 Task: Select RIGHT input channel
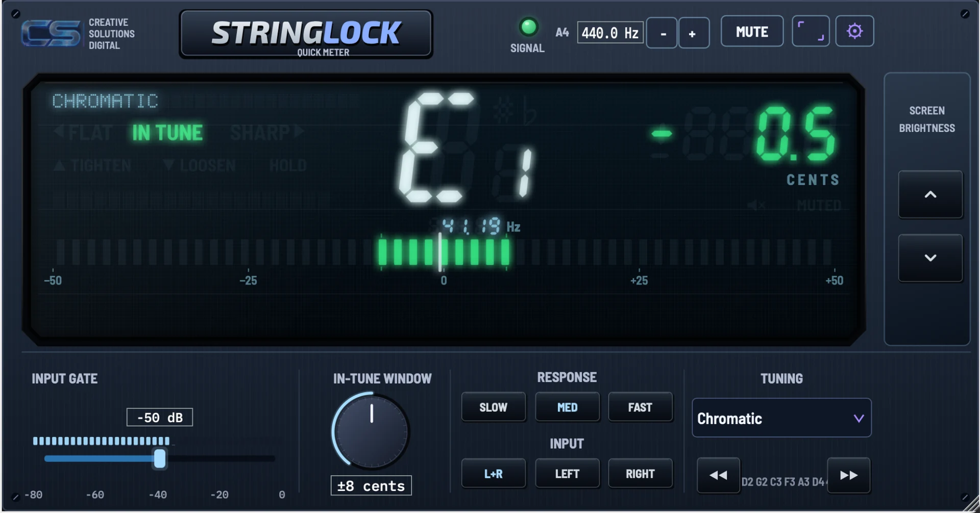(640, 474)
